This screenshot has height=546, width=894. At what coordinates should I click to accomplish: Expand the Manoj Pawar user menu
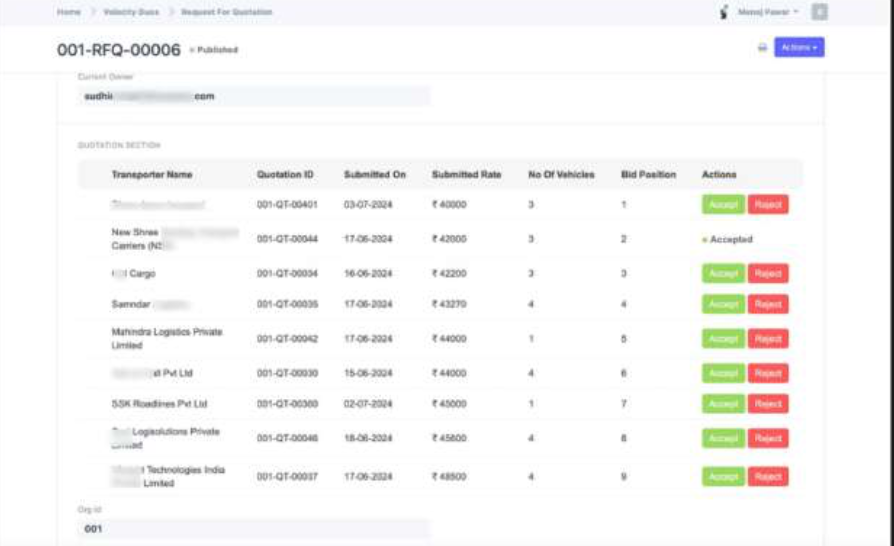click(x=767, y=12)
